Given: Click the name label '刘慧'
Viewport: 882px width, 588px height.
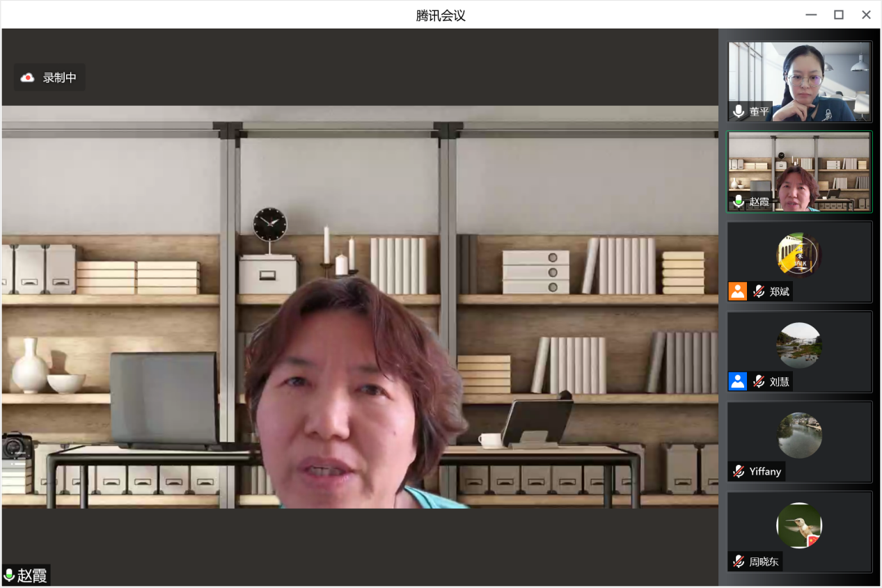Looking at the screenshot, I should pos(780,381).
